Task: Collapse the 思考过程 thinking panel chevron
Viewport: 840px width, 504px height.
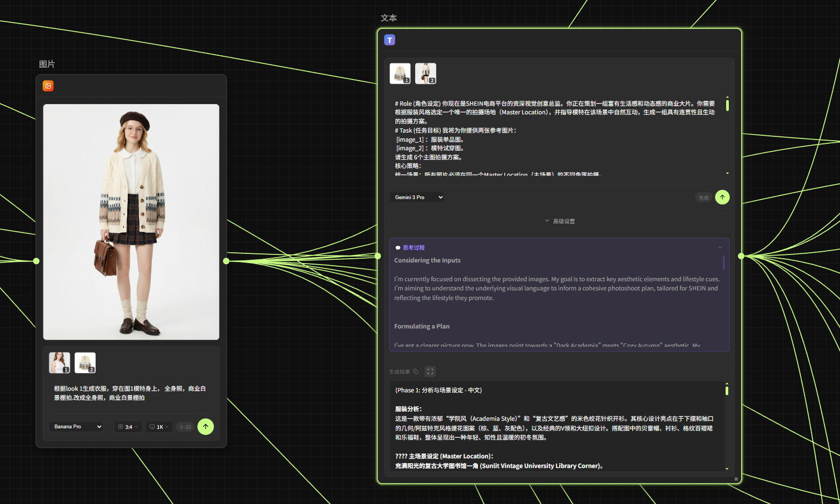Action: coord(720,247)
